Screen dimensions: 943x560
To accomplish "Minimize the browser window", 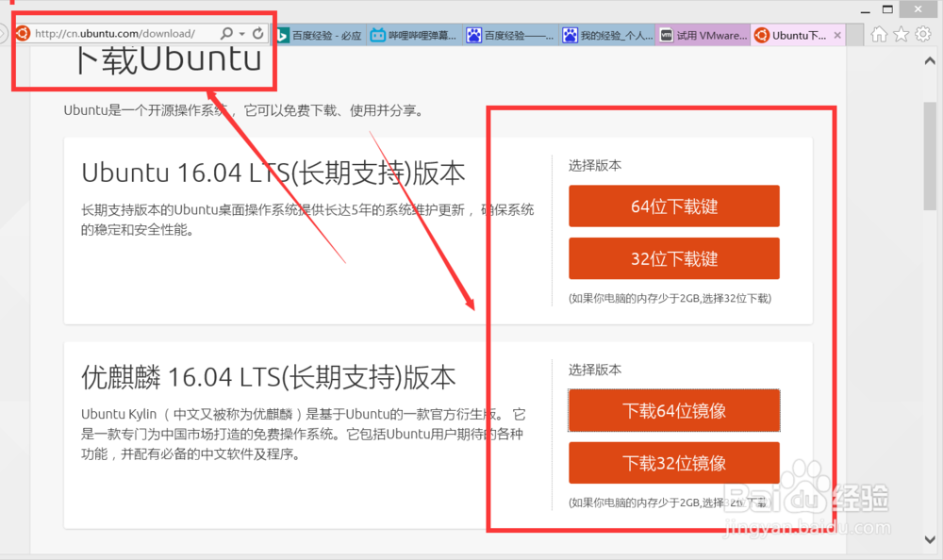I will point(866,10).
